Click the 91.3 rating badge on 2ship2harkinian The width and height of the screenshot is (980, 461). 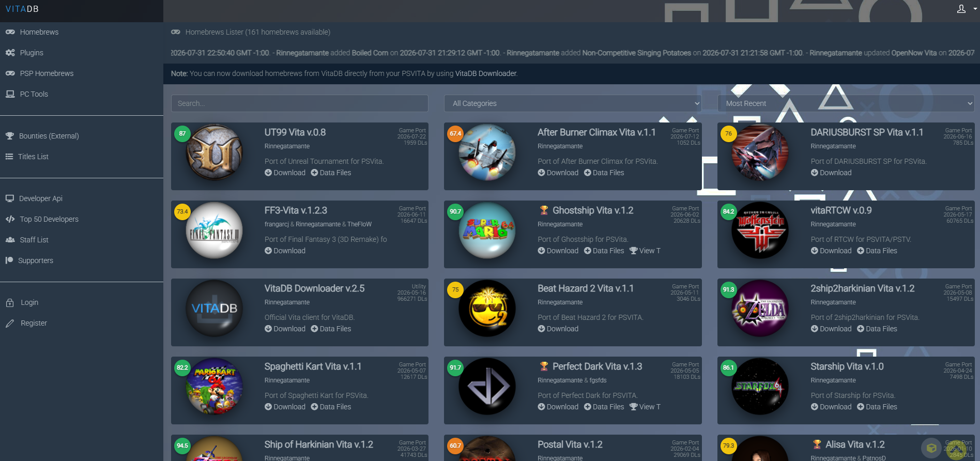(728, 289)
